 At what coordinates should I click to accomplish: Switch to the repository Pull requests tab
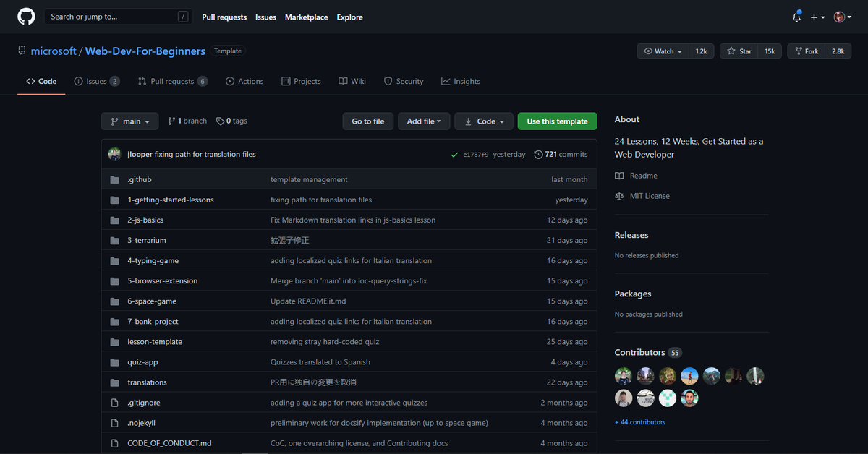(173, 81)
